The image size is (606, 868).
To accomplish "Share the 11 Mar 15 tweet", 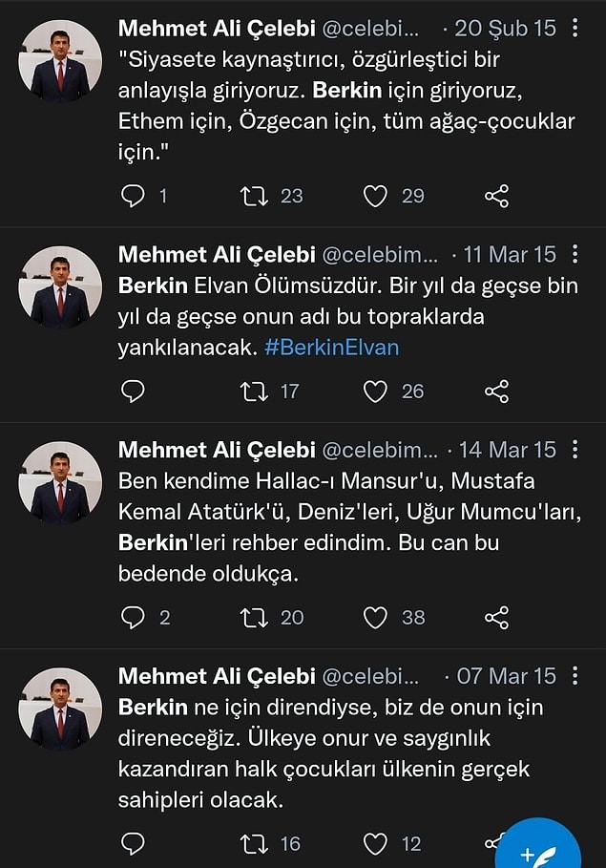I will click(496, 392).
